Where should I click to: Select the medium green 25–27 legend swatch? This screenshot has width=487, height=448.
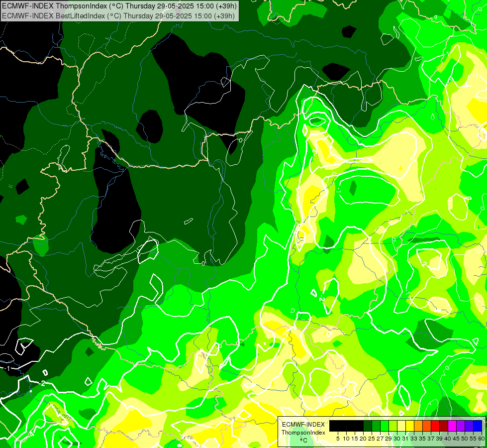(x=376, y=426)
